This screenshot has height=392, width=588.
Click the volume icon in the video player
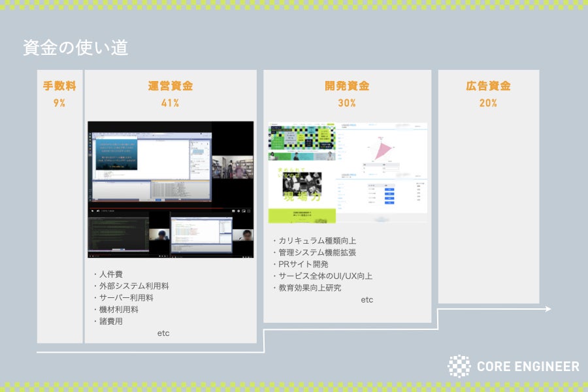point(99,210)
